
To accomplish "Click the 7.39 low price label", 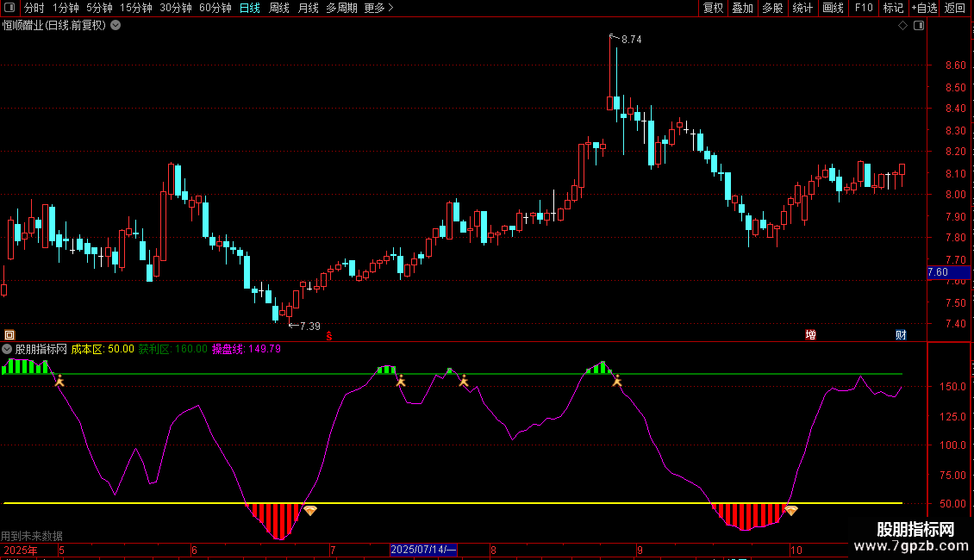I will tap(310, 326).
